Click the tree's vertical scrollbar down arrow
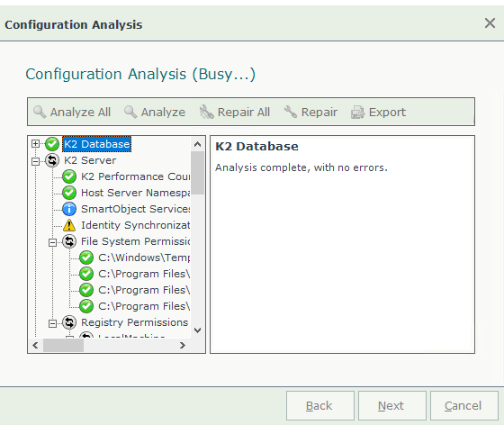The height and width of the screenshot is (425, 504). tap(198, 330)
